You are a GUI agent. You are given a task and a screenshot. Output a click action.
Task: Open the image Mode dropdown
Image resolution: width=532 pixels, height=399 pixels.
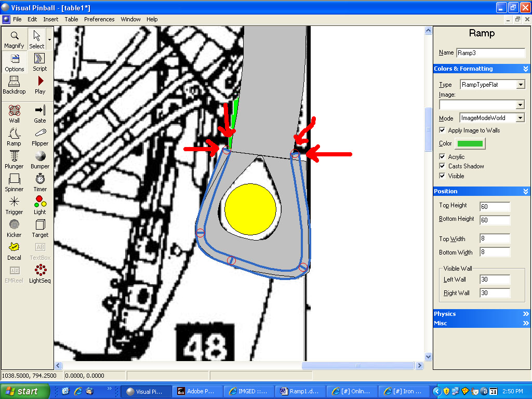click(x=521, y=118)
